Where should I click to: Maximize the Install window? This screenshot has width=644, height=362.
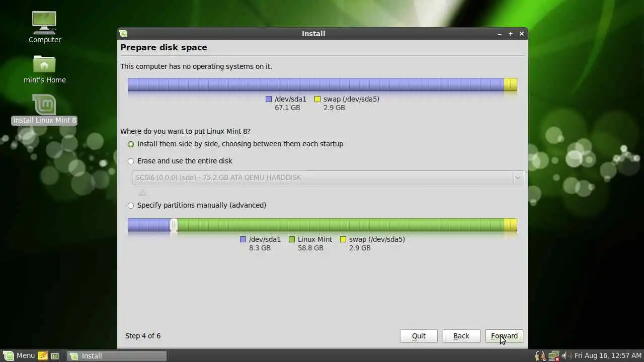pos(510,34)
